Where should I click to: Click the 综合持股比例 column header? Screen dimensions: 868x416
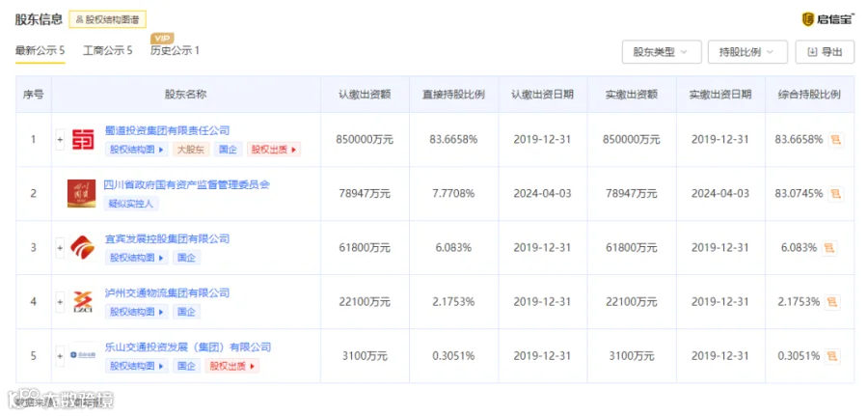pos(809,95)
